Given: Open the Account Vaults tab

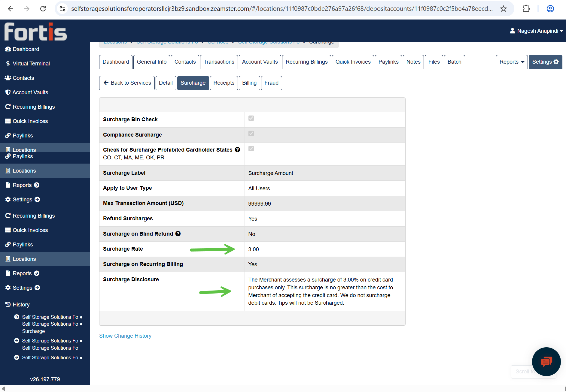Looking at the screenshot, I should (260, 62).
